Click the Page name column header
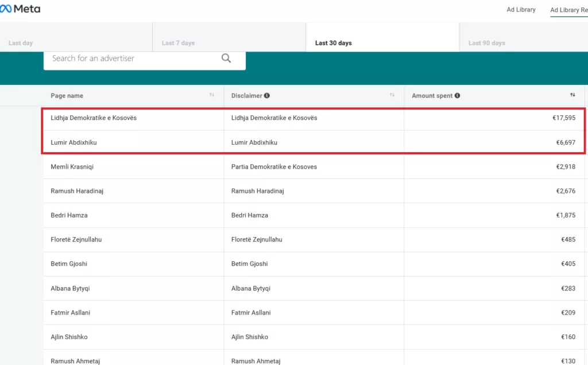Screen dimensions: 588x365 click(x=67, y=96)
